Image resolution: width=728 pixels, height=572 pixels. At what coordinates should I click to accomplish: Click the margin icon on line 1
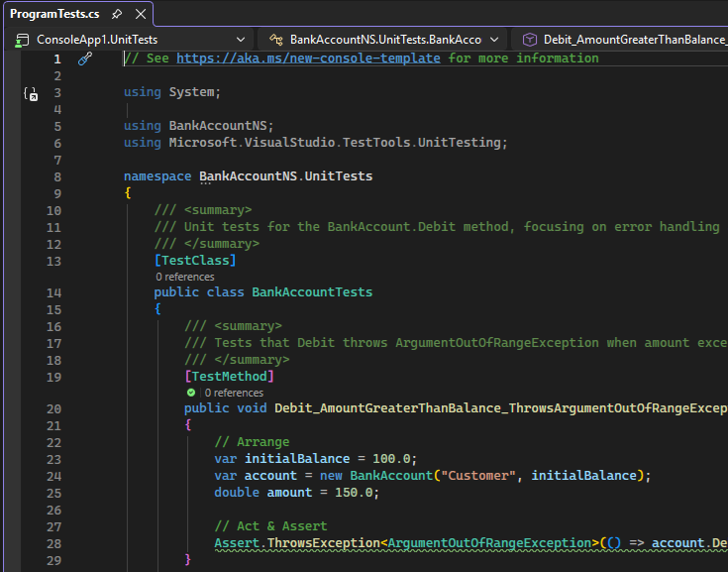[85, 58]
